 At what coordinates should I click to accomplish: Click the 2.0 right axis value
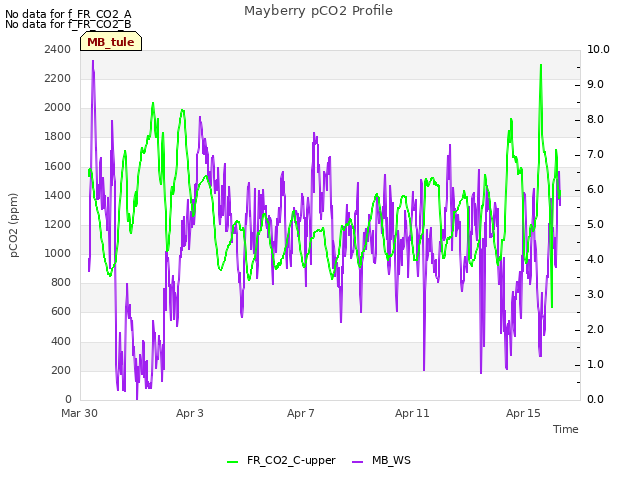coord(596,330)
